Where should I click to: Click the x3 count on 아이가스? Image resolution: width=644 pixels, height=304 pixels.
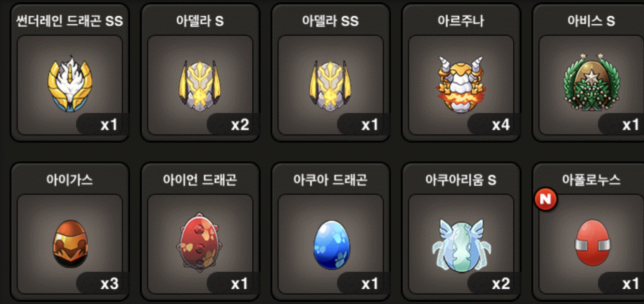click(x=109, y=284)
